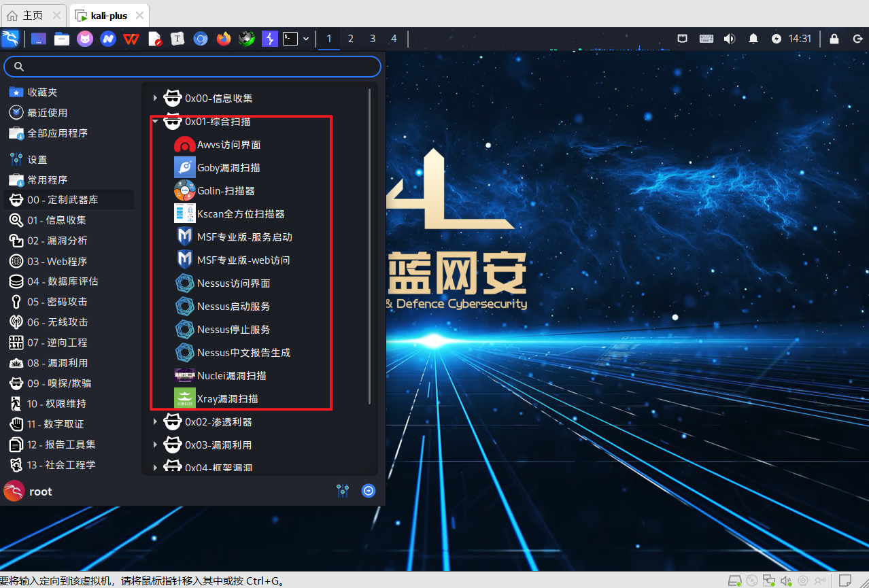Collapse the 0x01-综合扫描 folder arrow
Image resolution: width=869 pixels, height=588 pixels.
point(155,122)
